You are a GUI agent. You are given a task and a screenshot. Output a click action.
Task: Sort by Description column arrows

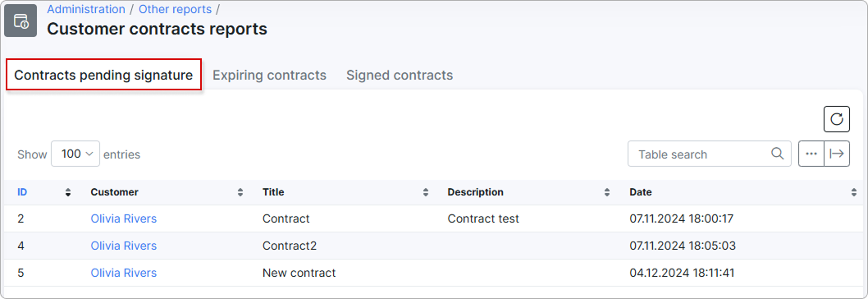[x=607, y=192]
